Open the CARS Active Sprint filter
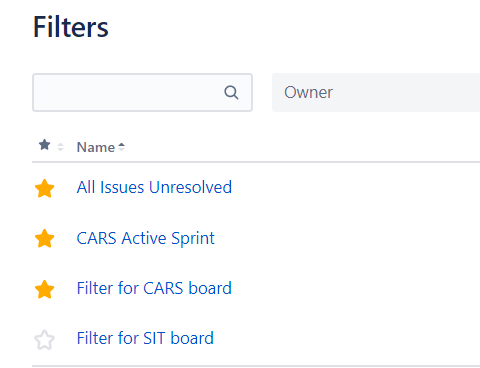This screenshot has height=368, width=480. pyautogui.click(x=146, y=238)
